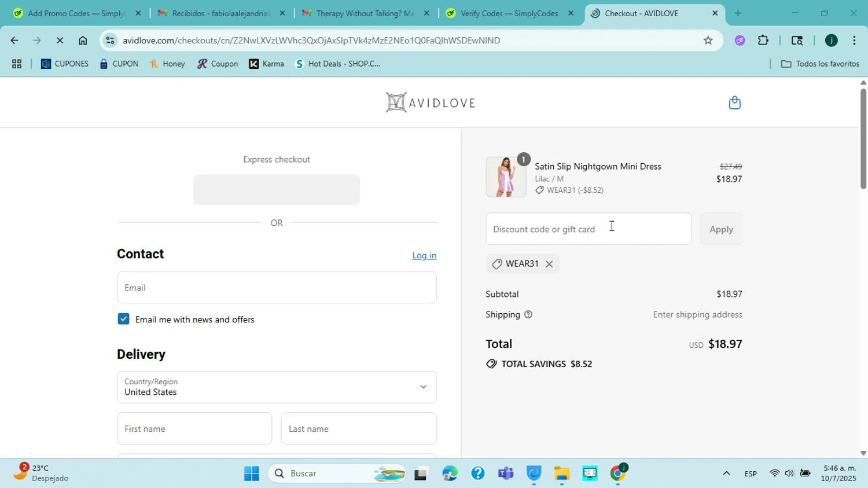
Task: Open browser home page
Action: (x=83, y=41)
